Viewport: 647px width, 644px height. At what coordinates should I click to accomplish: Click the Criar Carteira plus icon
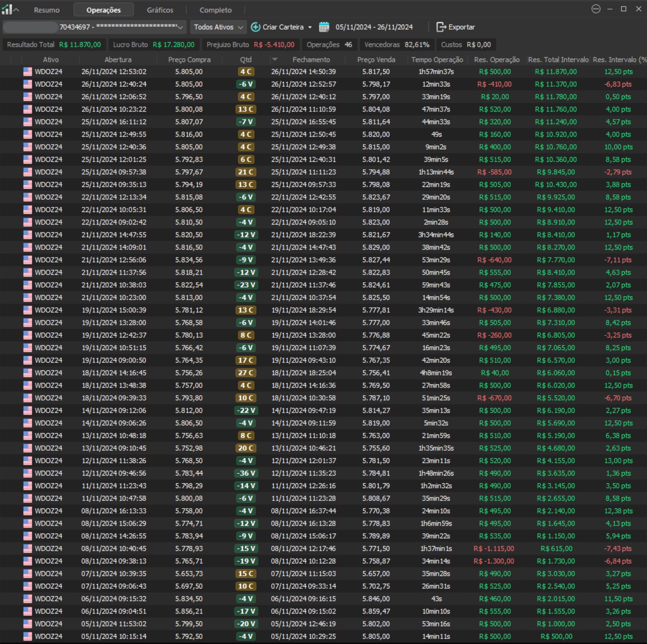point(256,27)
